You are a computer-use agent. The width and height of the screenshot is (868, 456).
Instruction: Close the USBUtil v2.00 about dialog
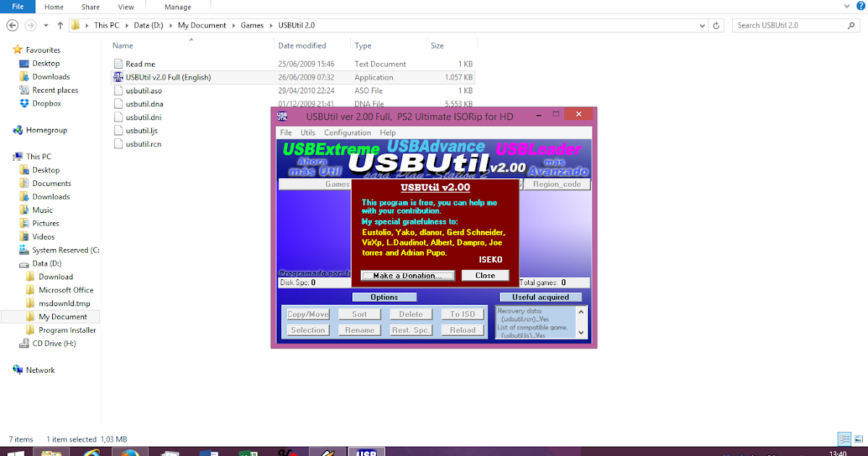485,276
